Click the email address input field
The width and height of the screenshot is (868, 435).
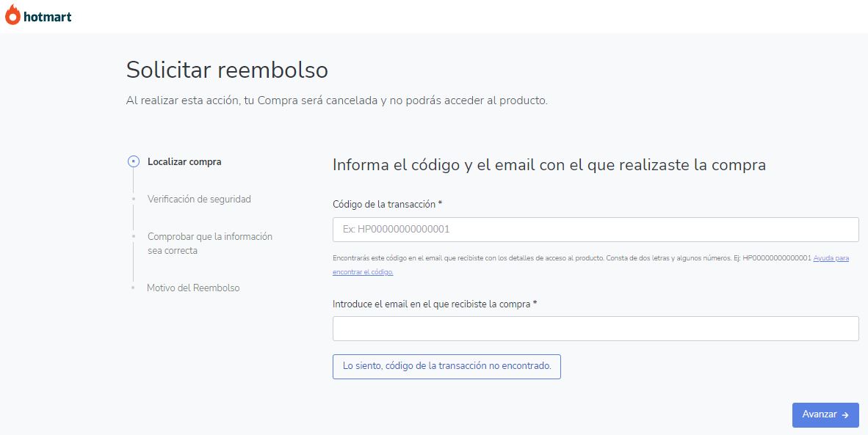tap(596, 329)
